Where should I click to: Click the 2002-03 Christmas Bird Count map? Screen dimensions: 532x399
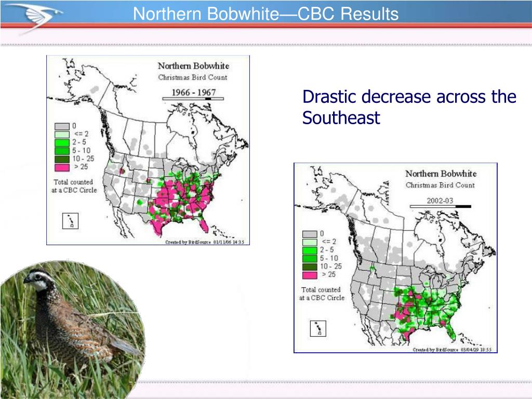[x=395, y=258]
